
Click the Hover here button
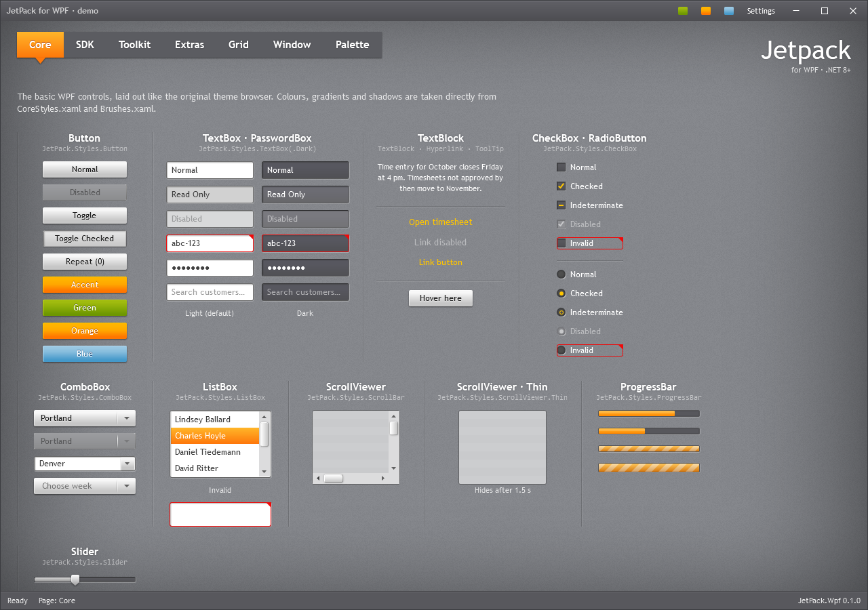441,298
